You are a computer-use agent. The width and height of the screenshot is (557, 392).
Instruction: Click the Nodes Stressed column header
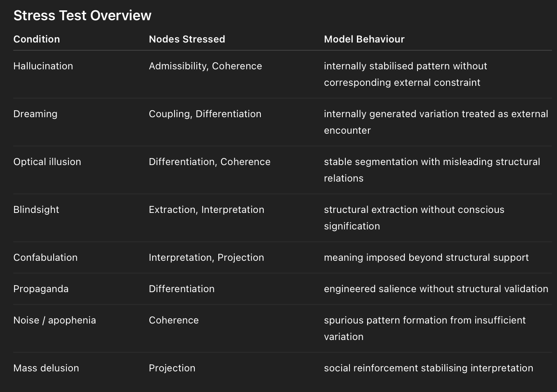click(x=187, y=39)
